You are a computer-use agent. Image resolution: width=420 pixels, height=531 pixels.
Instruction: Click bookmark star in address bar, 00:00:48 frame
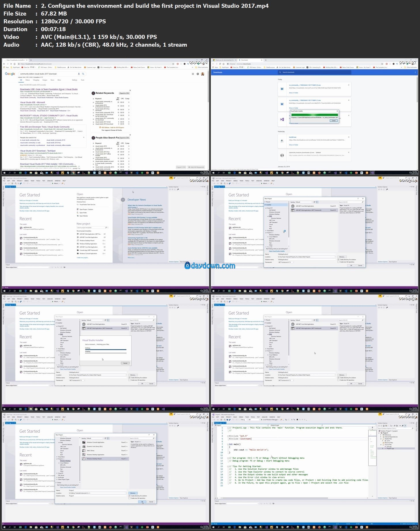tap(173, 64)
